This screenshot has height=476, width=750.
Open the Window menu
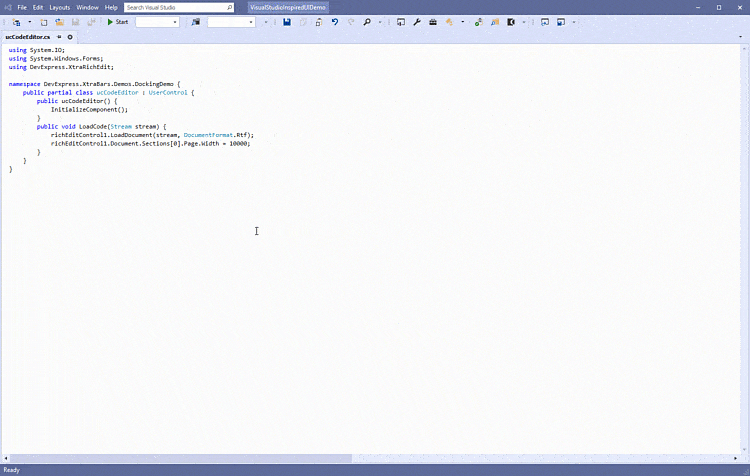[87, 7]
